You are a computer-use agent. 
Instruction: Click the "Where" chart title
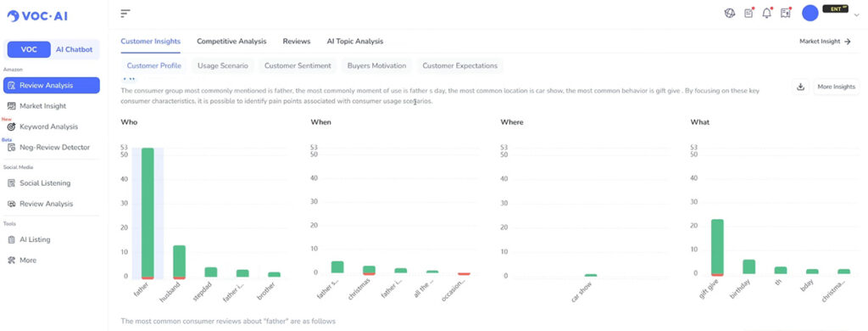(x=512, y=122)
